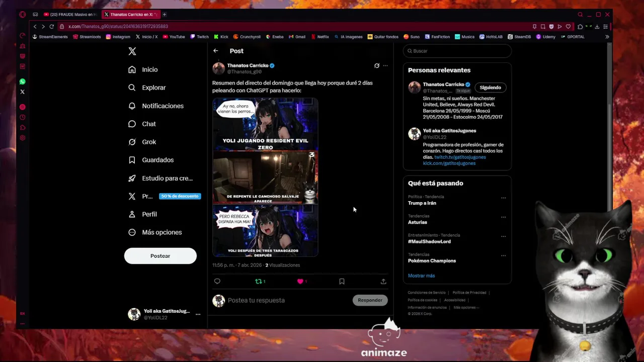Open account switcher three-dot menu
This screenshot has height=362, width=644.
198,314
